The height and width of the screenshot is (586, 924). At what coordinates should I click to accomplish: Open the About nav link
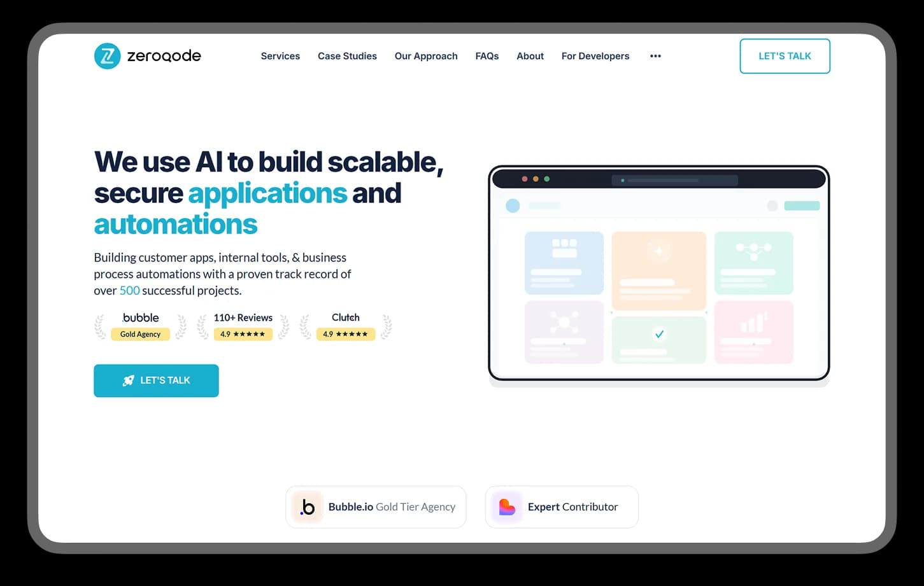[x=530, y=56]
